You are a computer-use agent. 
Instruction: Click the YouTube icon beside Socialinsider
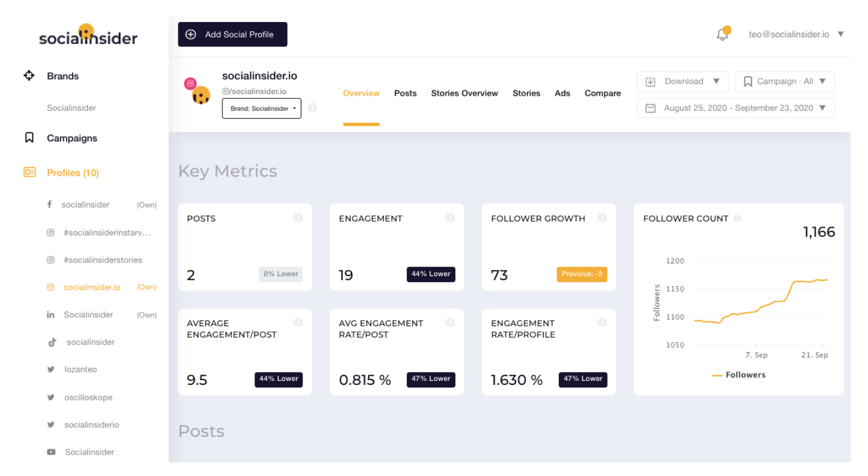click(x=51, y=452)
